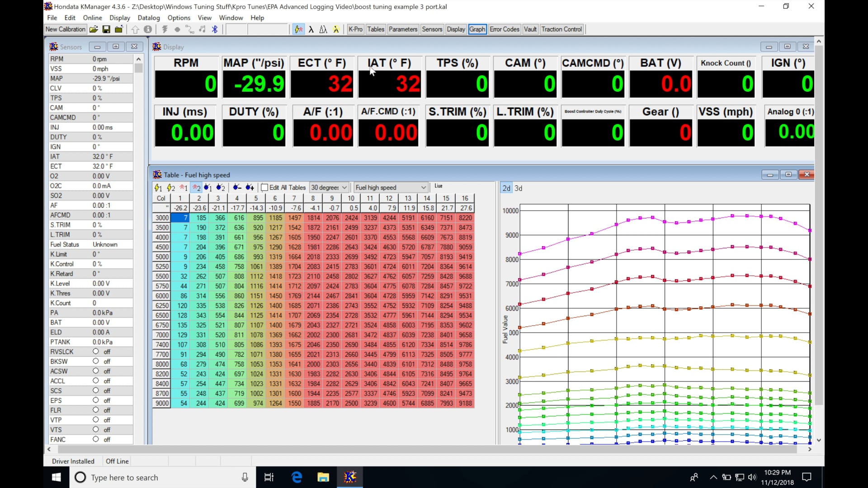Toggle the VTS indicator in sensors list
Screen dimensions: 868x488
(x=95, y=429)
